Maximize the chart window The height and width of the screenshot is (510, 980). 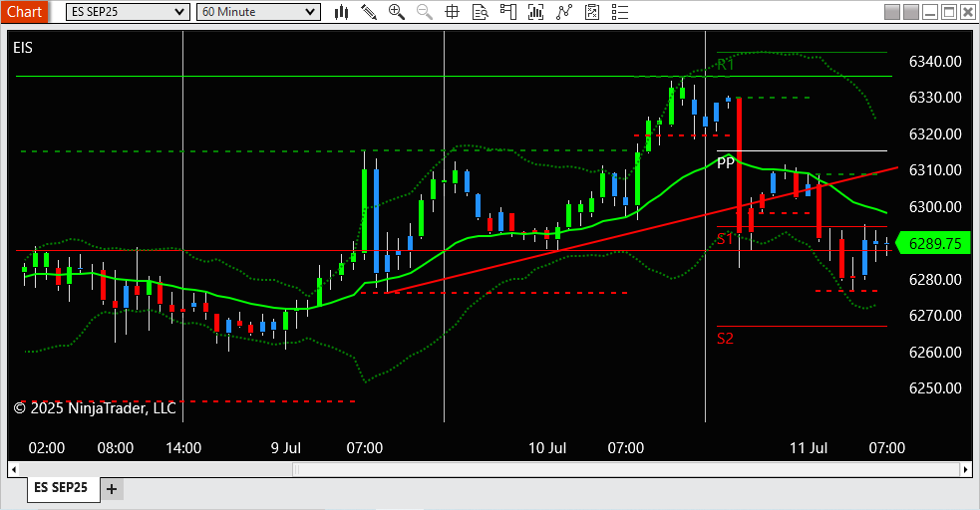coord(949,12)
